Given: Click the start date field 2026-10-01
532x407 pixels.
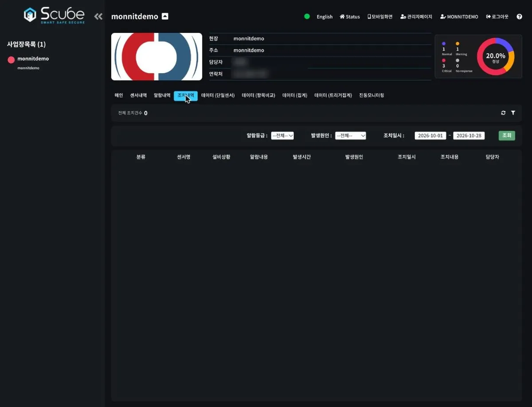Looking at the screenshot, I should tap(430, 136).
